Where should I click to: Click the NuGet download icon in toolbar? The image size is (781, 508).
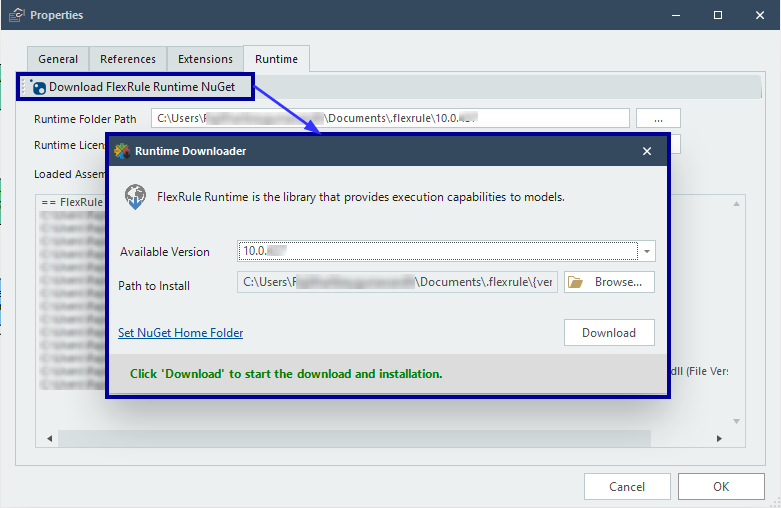click(38, 87)
